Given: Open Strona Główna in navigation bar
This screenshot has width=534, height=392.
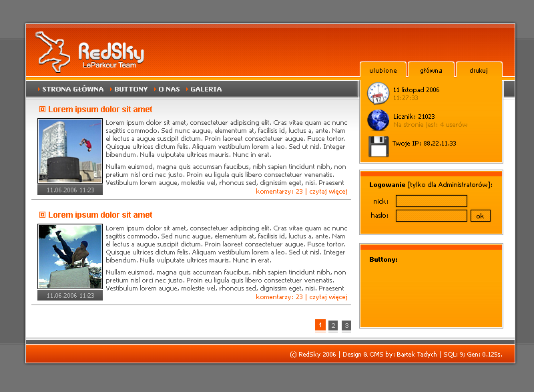Looking at the screenshot, I should (x=73, y=89).
